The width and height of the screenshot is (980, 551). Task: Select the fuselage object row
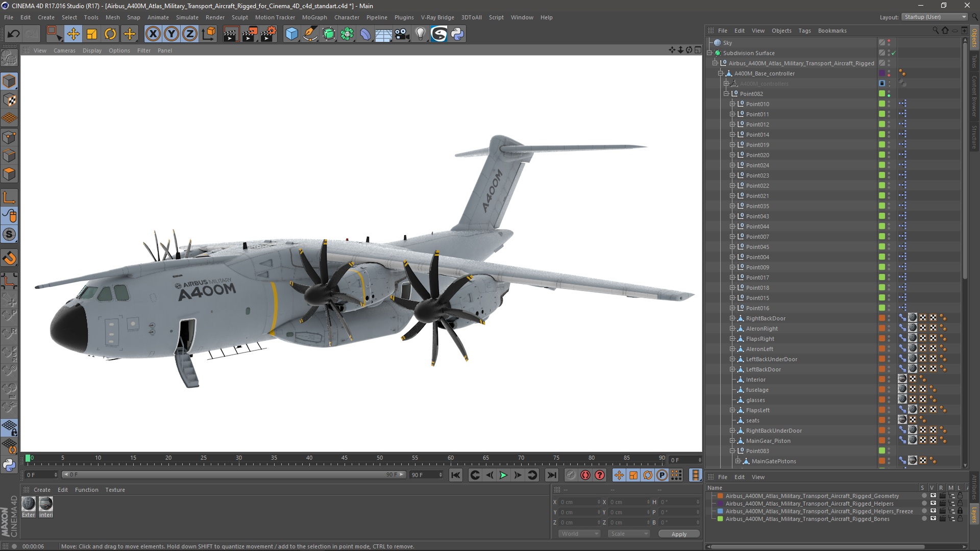point(757,390)
